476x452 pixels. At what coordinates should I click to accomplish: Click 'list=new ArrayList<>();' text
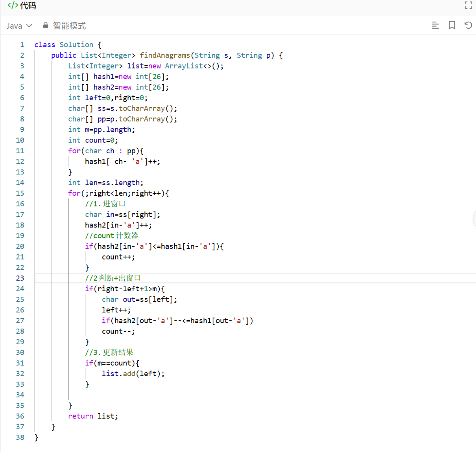pos(175,66)
